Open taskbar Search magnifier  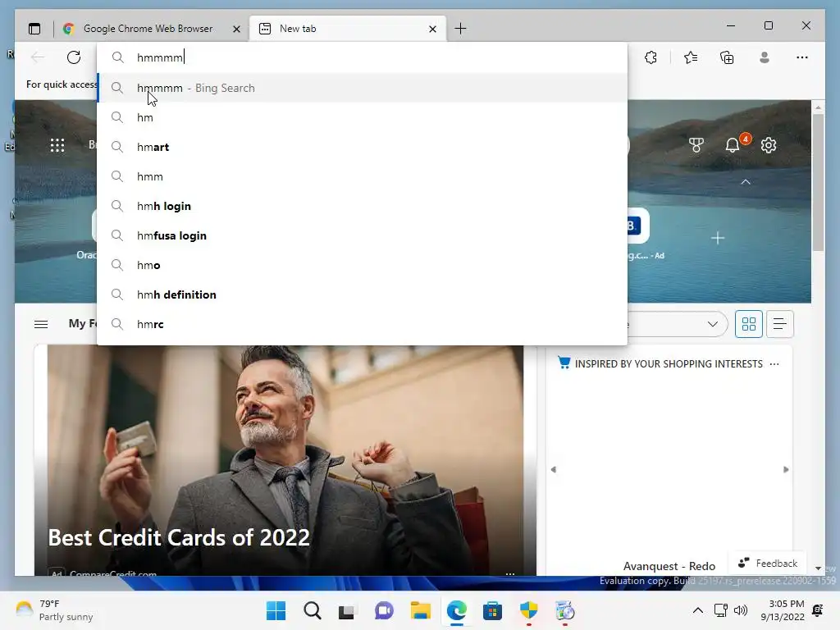pyautogui.click(x=313, y=610)
